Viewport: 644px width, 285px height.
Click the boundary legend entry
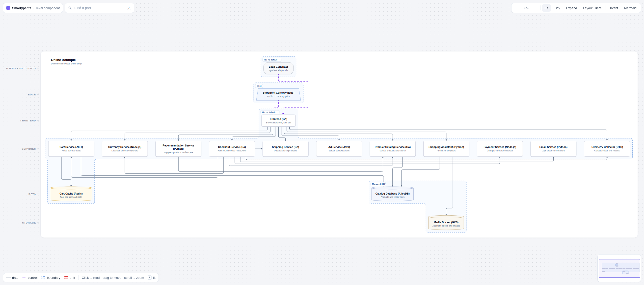pyautogui.click(x=51, y=278)
